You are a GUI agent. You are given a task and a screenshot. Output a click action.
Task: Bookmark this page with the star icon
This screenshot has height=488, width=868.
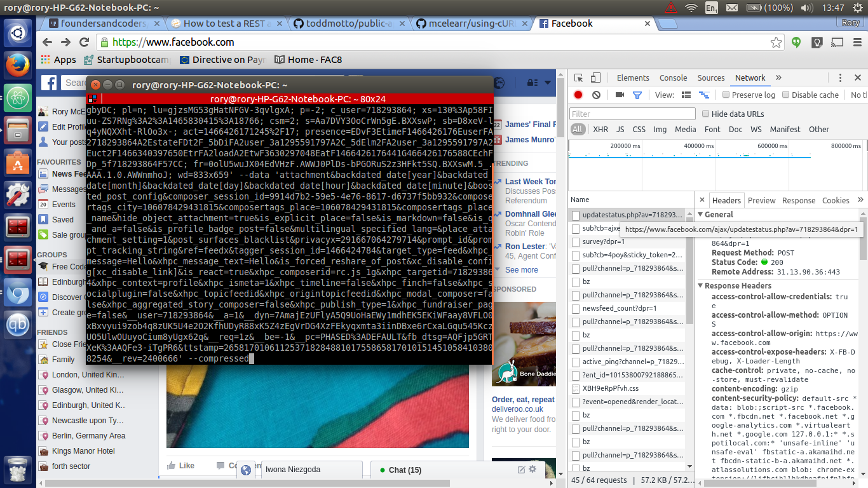(x=776, y=43)
